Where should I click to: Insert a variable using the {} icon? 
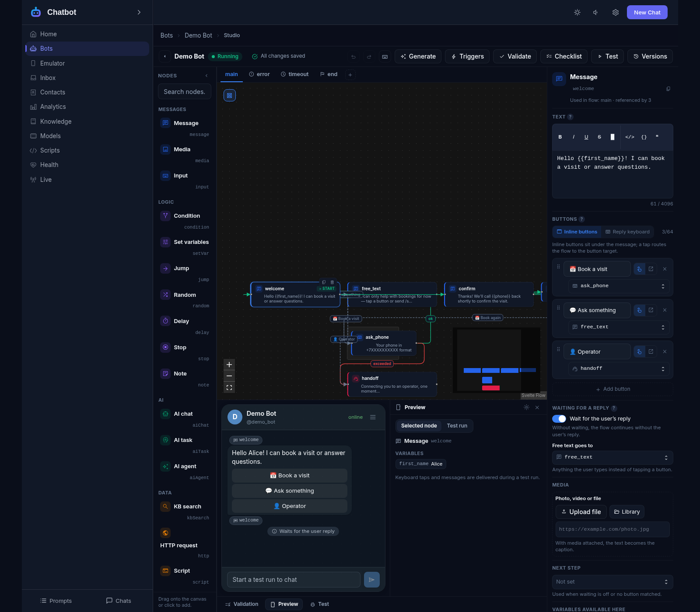(x=644, y=137)
